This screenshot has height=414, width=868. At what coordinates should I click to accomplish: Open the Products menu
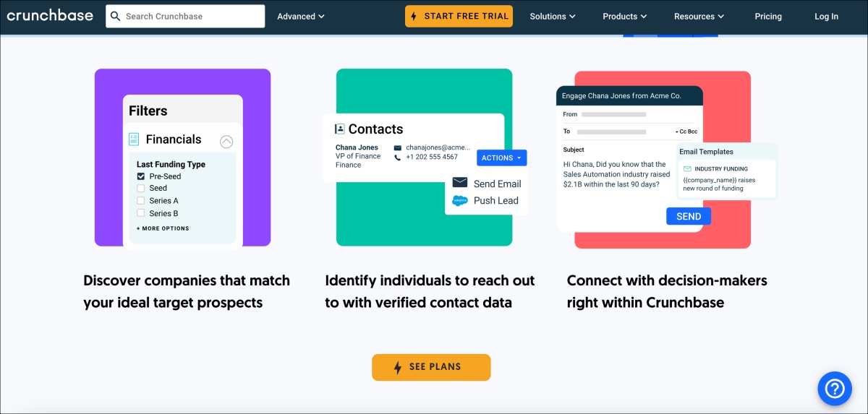pyautogui.click(x=624, y=17)
